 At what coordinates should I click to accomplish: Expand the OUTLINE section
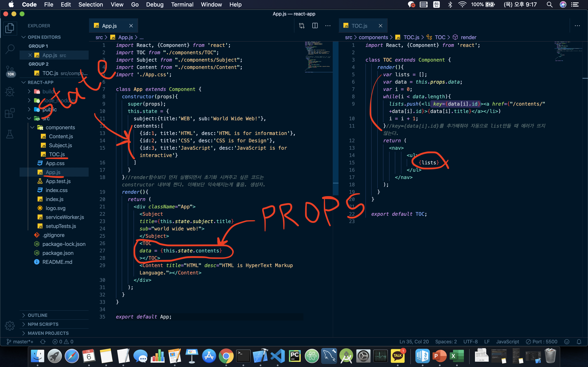[x=37, y=315]
